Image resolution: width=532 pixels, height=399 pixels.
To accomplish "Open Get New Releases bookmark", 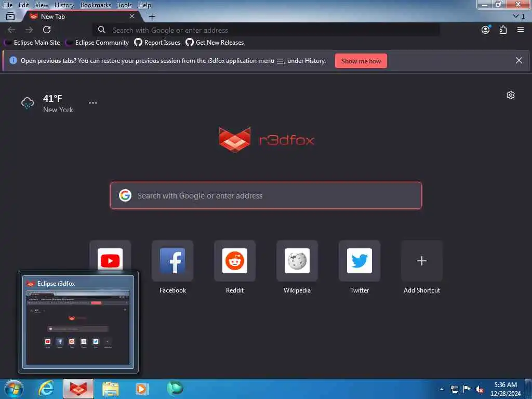I will (x=215, y=43).
